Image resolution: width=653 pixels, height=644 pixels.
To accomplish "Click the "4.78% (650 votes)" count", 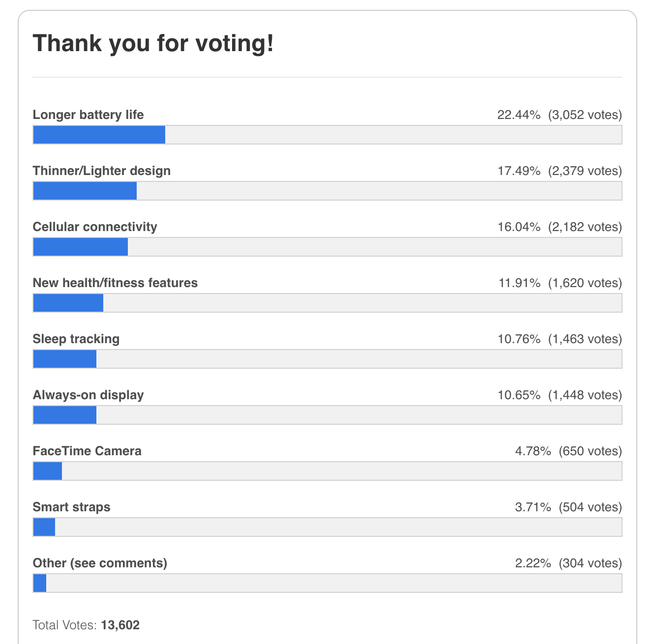I will (568, 451).
